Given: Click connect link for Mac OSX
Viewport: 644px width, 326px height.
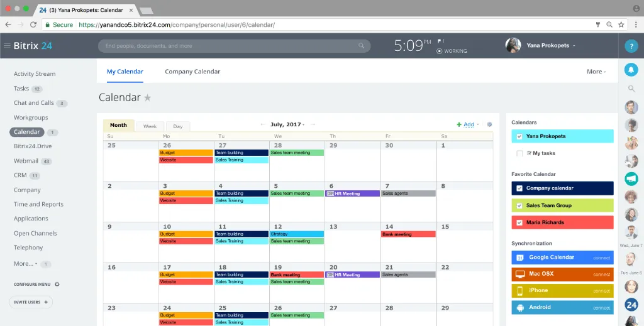Looking at the screenshot, I should (601, 274).
